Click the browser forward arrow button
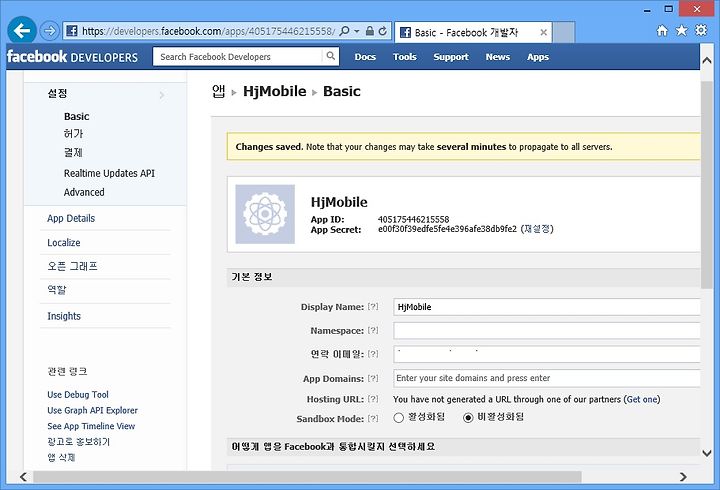The image size is (720, 490). click(49, 31)
